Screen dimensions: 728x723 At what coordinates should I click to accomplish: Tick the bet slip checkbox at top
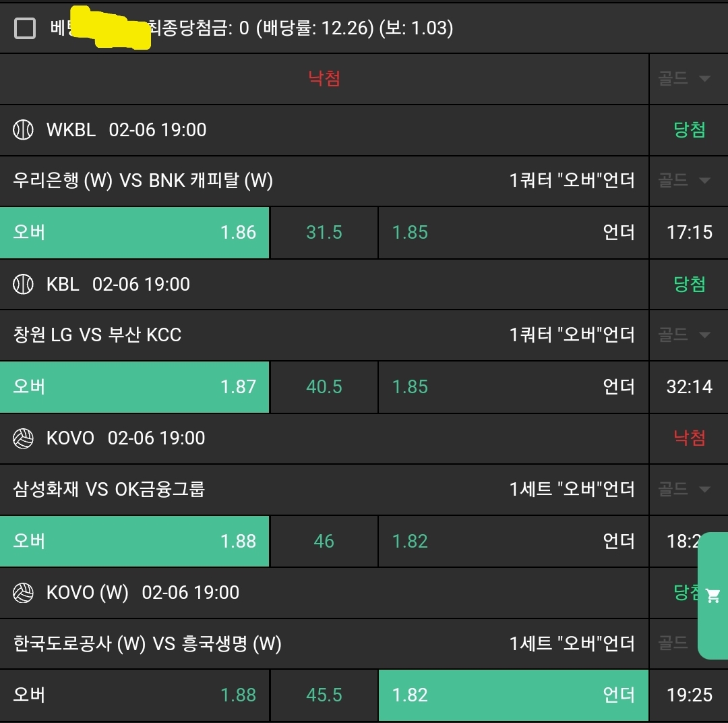pos(25,28)
